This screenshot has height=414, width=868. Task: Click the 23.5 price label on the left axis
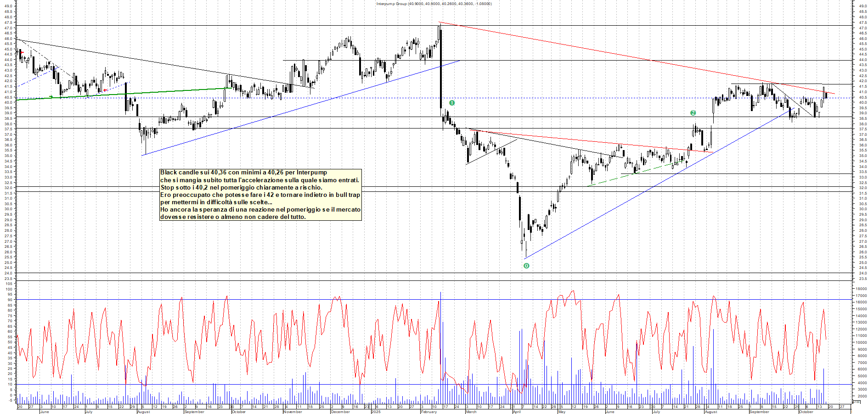(x=8, y=279)
